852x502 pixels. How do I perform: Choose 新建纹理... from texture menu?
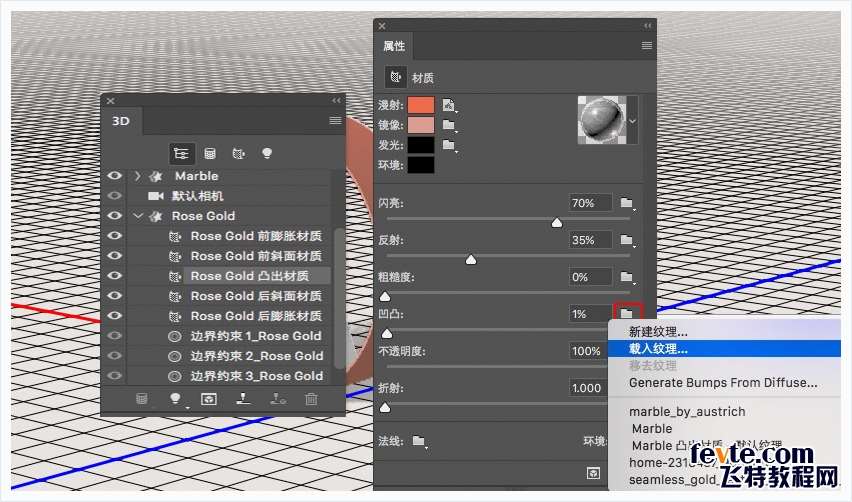click(x=658, y=331)
